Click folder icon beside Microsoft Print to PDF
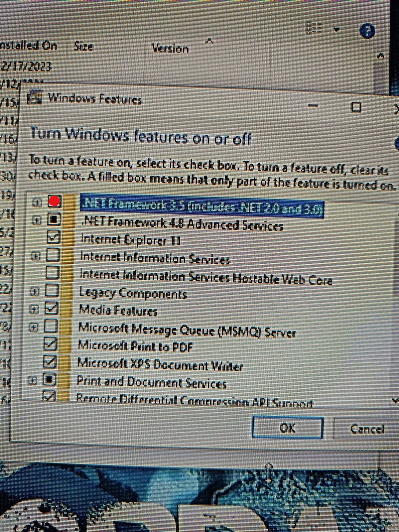This screenshot has width=399, height=532. (65, 345)
